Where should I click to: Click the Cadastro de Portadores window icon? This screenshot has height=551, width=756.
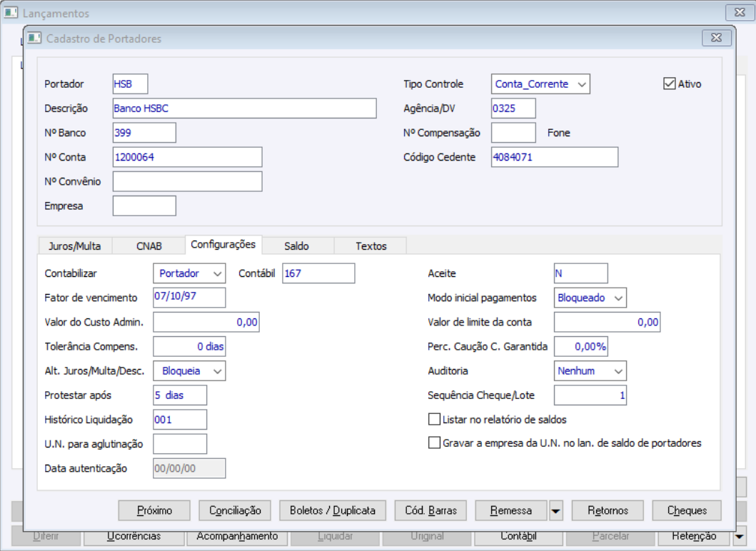point(34,39)
